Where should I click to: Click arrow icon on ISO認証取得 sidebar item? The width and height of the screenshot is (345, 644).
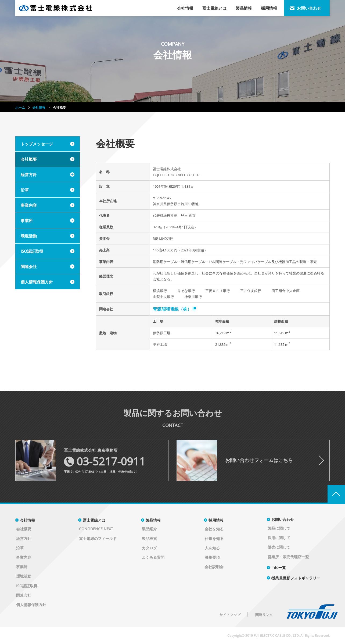tap(72, 251)
